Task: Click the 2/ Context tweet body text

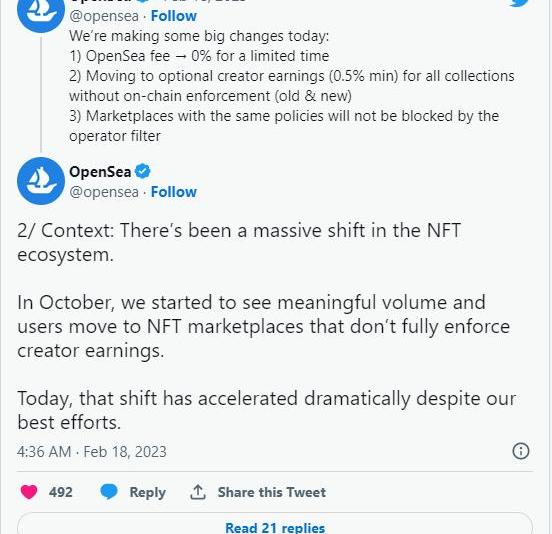Action: click(266, 326)
